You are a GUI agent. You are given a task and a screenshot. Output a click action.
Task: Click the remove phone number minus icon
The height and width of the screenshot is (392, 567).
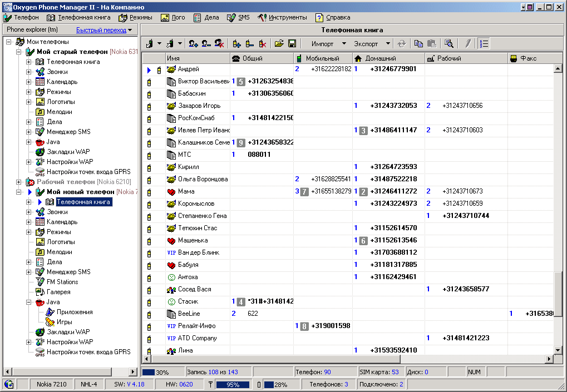pos(249,44)
